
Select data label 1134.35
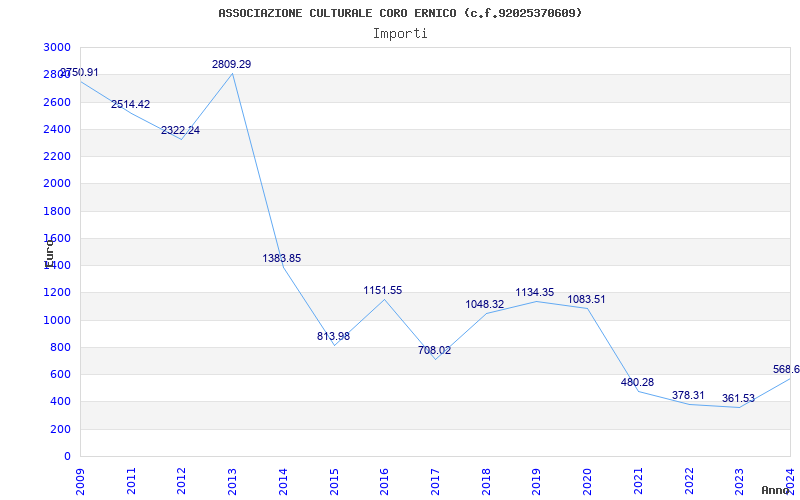pos(535,292)
